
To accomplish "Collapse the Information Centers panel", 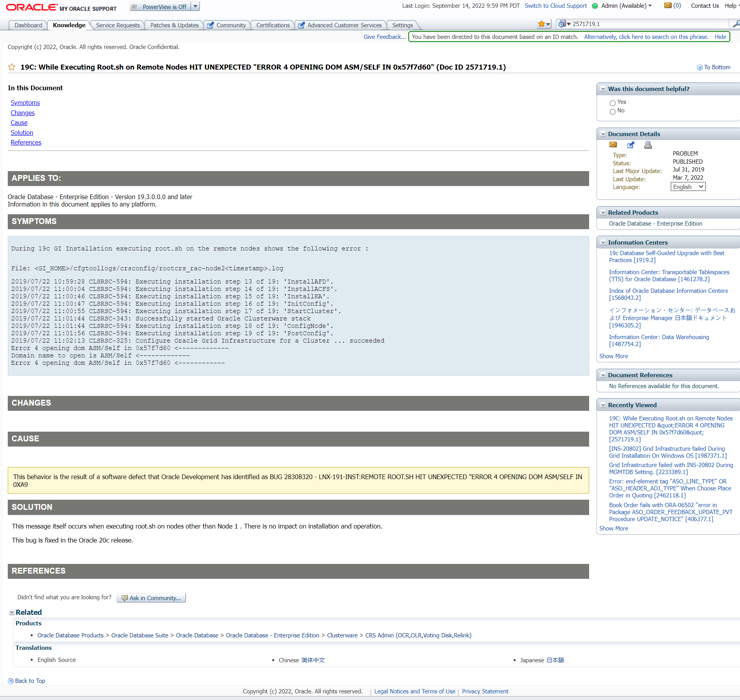I will [603, 243].
